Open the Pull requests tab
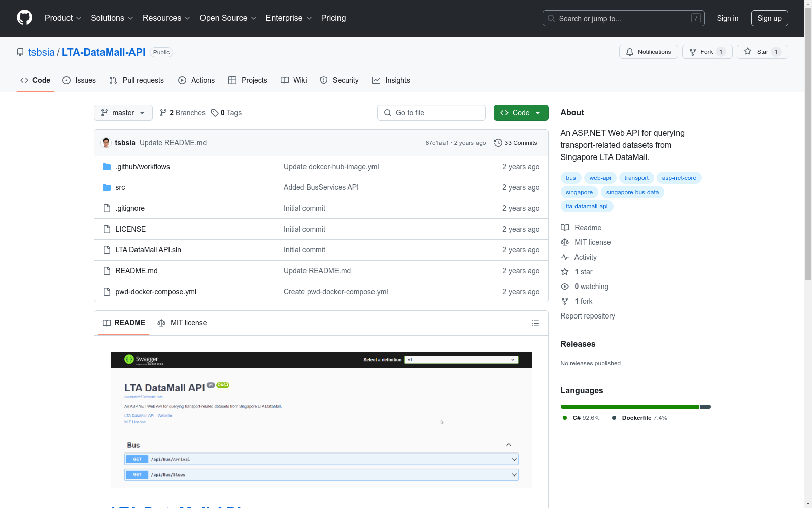The width and height of the screenshot is (812, 508). [x=137, y=80]
